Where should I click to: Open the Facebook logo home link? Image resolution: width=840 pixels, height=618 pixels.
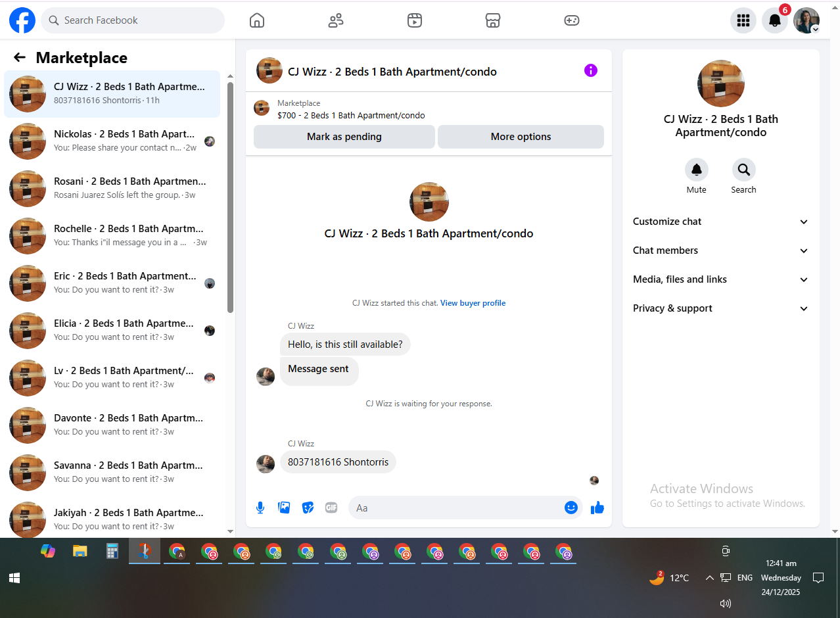(22, 20)
